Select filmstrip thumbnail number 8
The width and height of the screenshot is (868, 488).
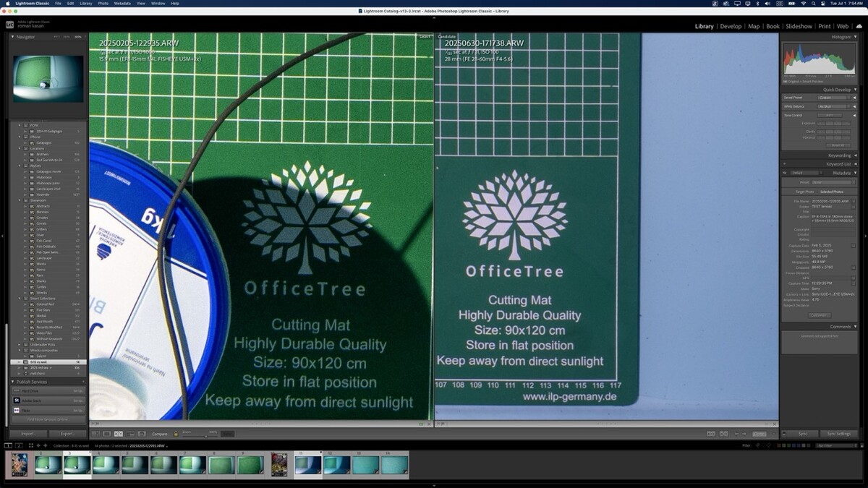click(x=222, y=465)
